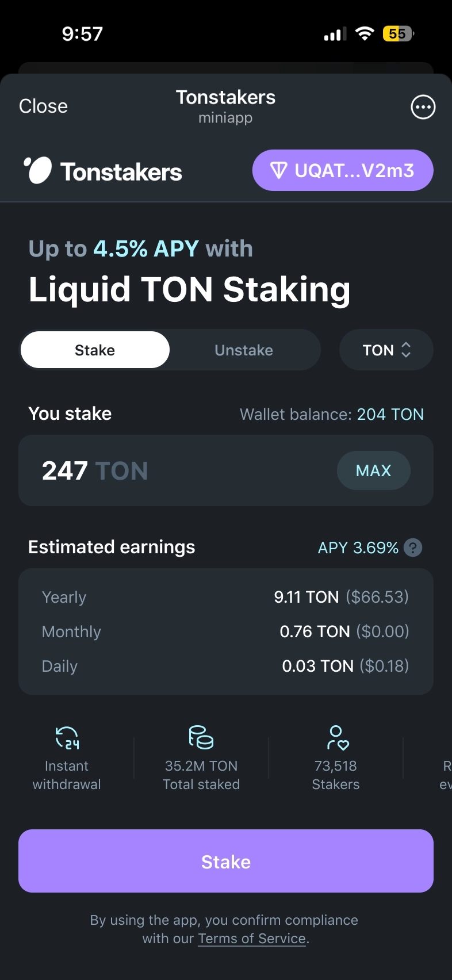Tap the wallet balance 204 TON value
This screenshot has width=452, height=980.
(390, 414)
